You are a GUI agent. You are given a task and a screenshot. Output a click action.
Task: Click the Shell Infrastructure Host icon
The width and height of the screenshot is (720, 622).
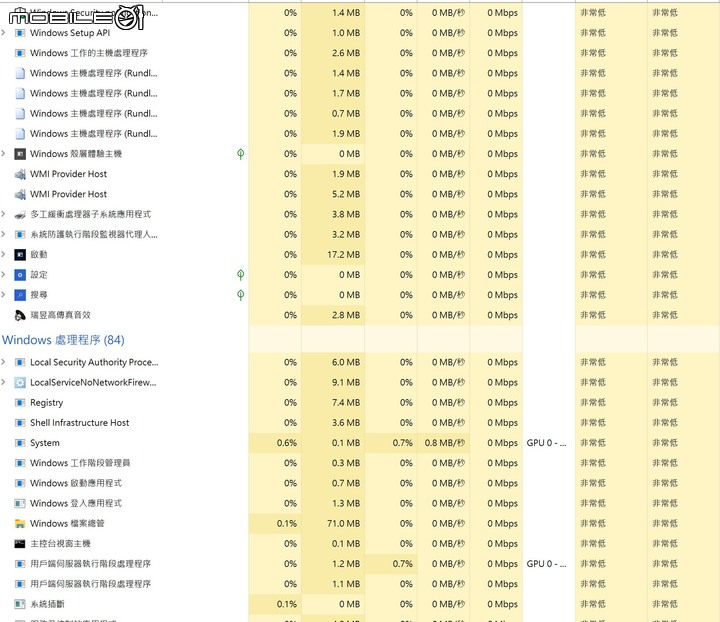[20, 423]
